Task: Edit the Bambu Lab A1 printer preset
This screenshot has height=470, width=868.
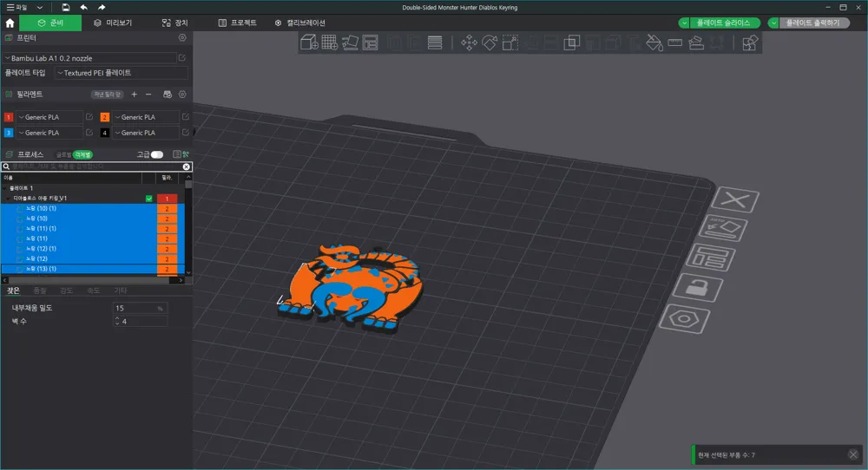Action: 182,57
